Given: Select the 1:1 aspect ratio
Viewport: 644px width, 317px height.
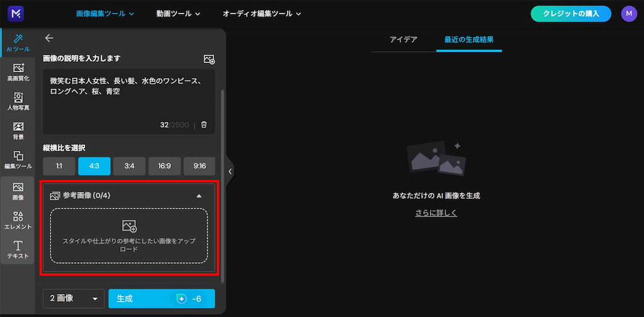Looking at the screenshot, I should [x=59, y=167].
